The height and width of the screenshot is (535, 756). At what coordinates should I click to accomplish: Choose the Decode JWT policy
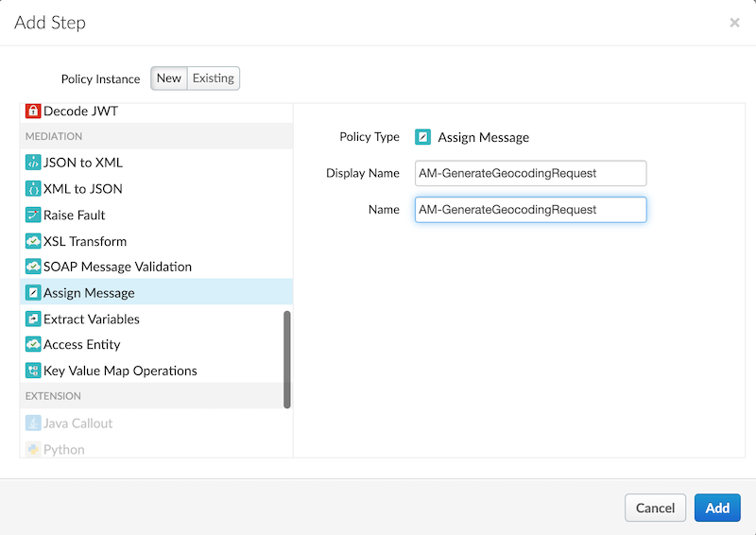(80, 111)
